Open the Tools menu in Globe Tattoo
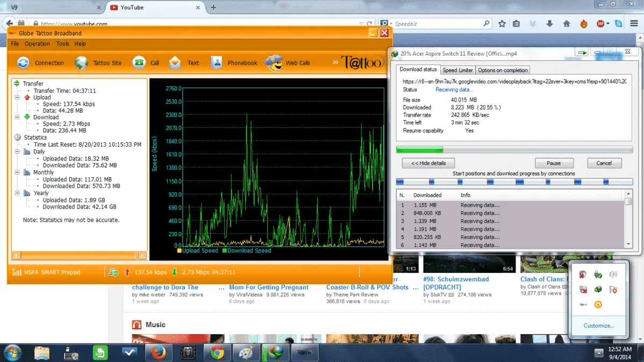644x362 pixels. pos(62,44)
